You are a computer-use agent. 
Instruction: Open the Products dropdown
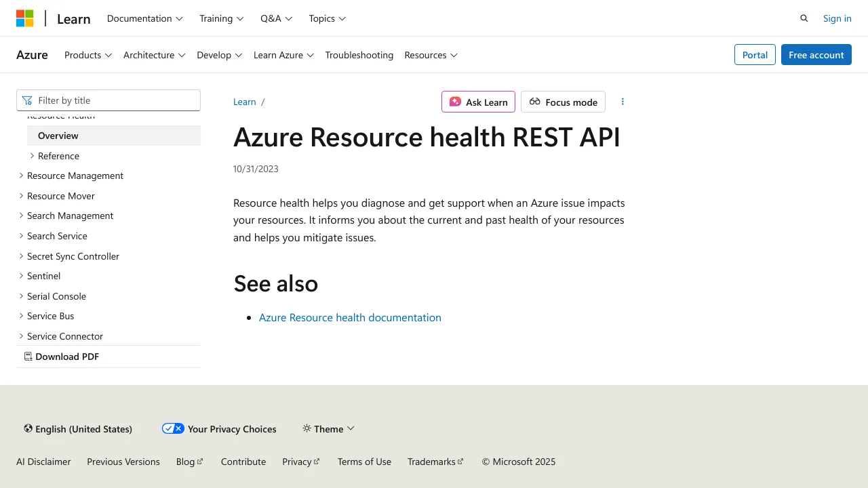coord(88,55)
